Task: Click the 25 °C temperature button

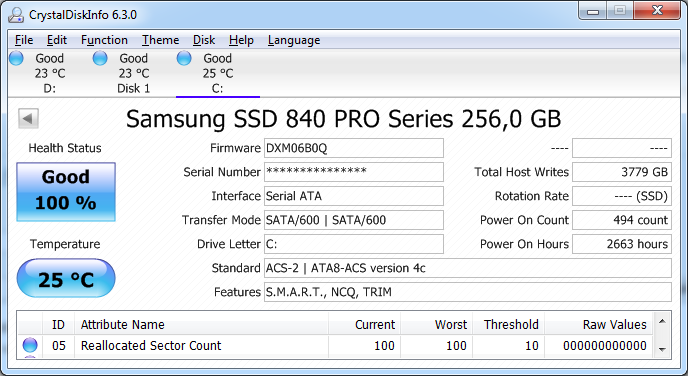Action: [66, 278]
